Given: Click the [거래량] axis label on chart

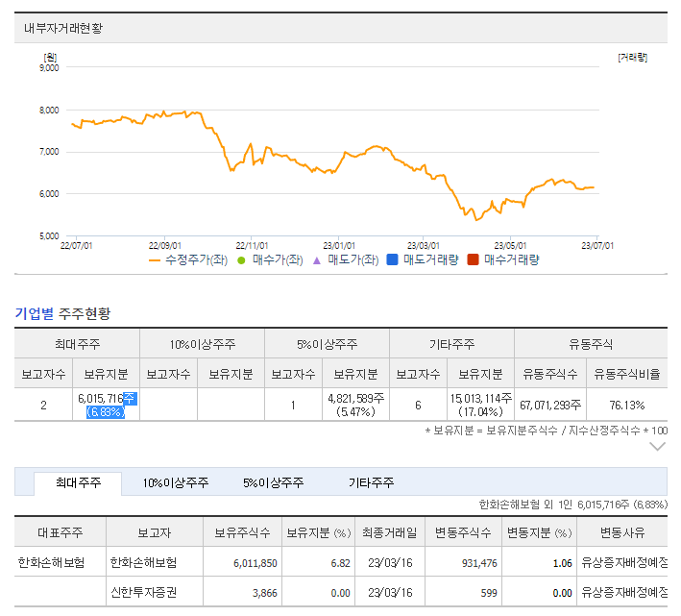Looking at the screenshot, I should click(633, 58).
